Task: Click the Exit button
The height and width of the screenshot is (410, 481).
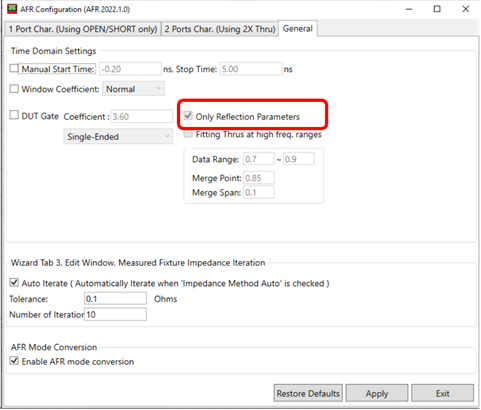Action: point(442,393)
